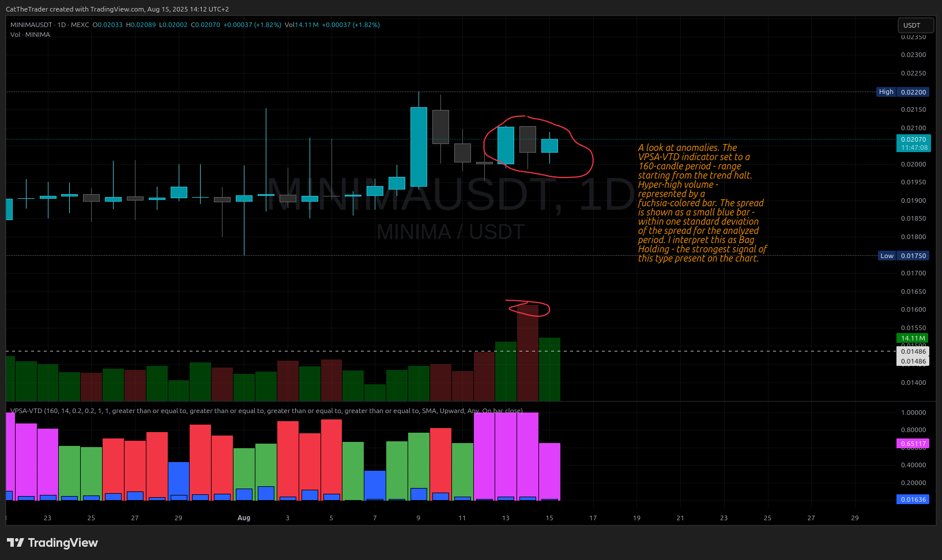This screenshot has height=560, width=942.
Task: Click the green 14.11 M volume label
Action: coord(913,338)
